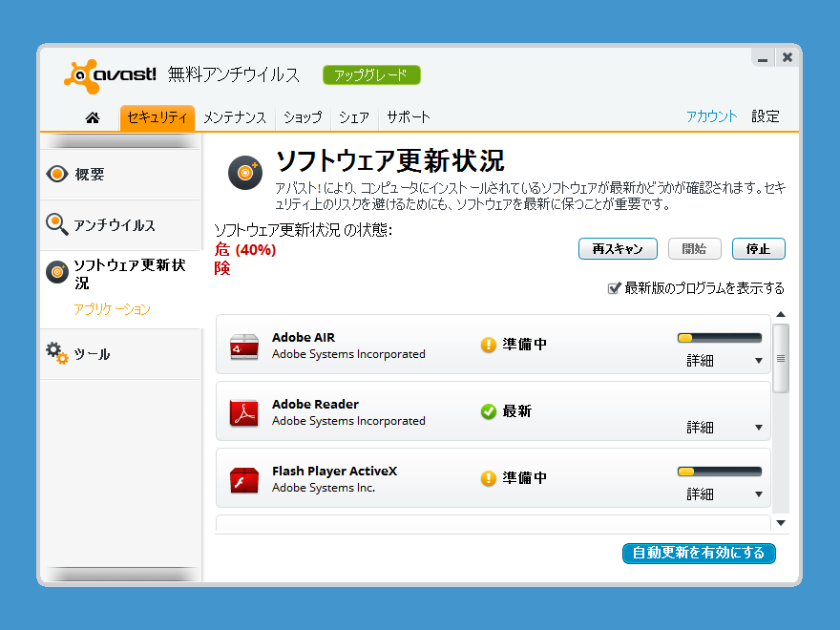This screenshot has height=630, width=840.
Task: Click the scroll down arrow of list
Action: click(781, 523)
